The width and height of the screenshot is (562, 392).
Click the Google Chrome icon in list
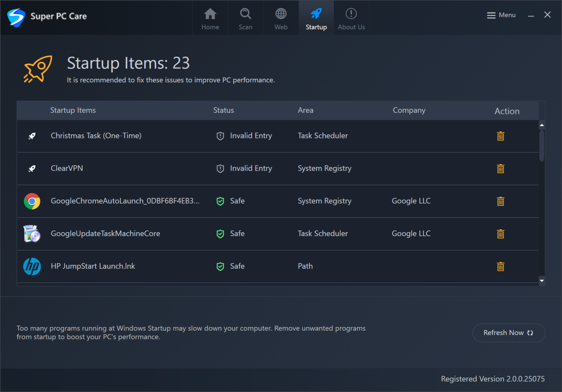[32, 201]
